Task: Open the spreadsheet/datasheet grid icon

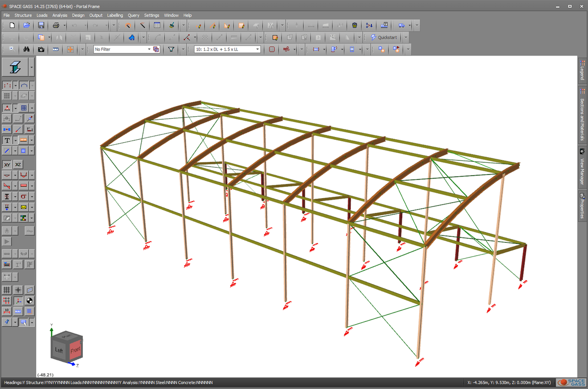Action: click(x=157, y=25)
